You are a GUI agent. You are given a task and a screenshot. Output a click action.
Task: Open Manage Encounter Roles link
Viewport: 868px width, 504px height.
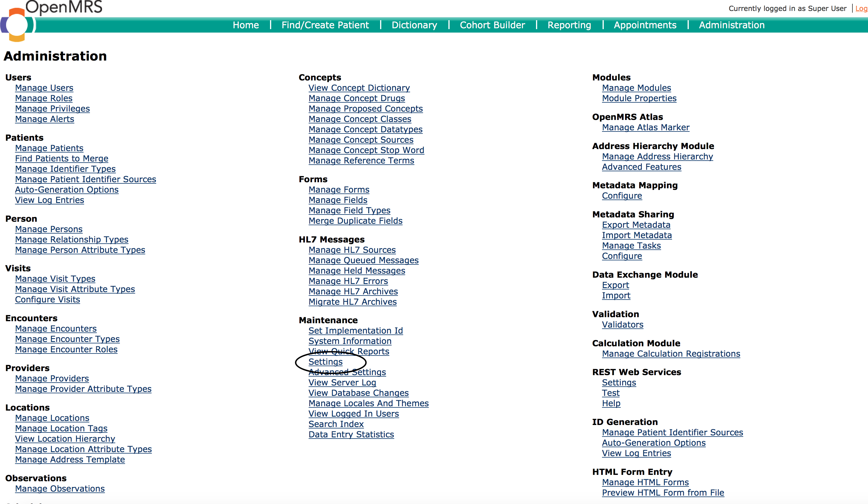[x=66, y=349]
